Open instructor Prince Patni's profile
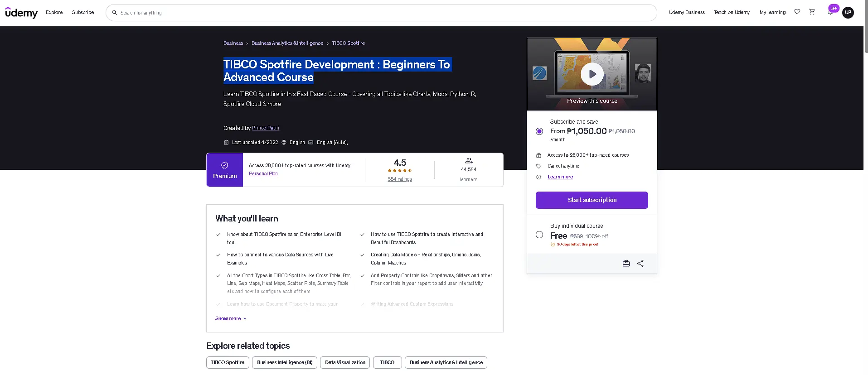Image resolution: width=868 pixels, height=375 pixels. [266, 128]
